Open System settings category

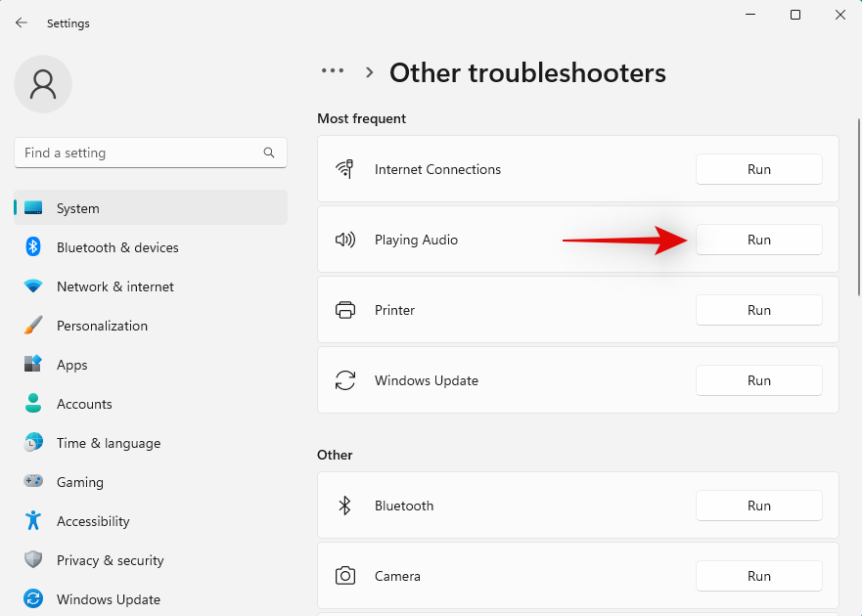151,207
